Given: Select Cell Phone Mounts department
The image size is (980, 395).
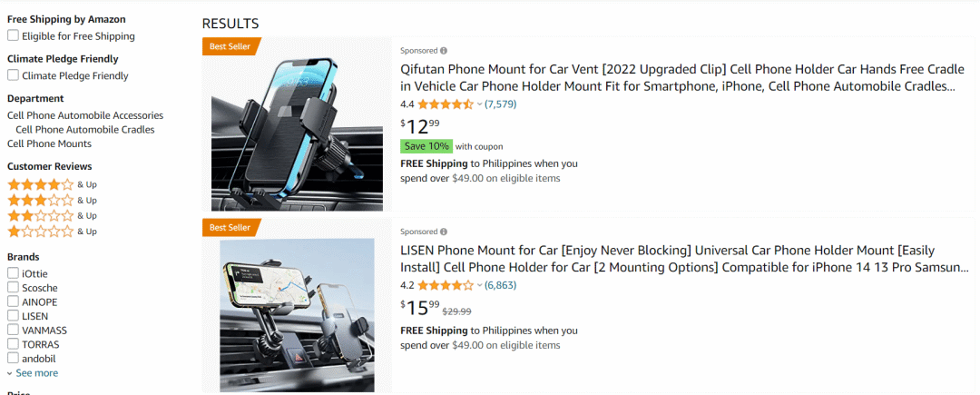Looking at the screenshot, I should pos(49,143).
